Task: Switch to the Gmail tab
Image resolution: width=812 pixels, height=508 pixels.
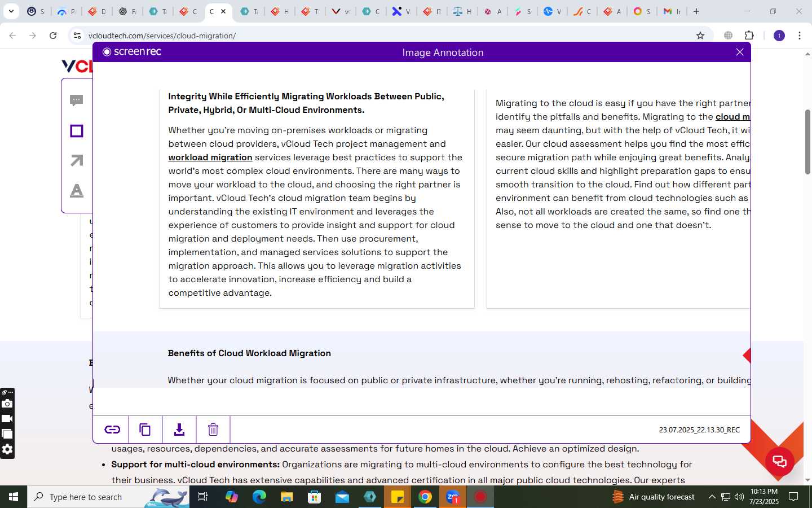Action: (672, 11)
